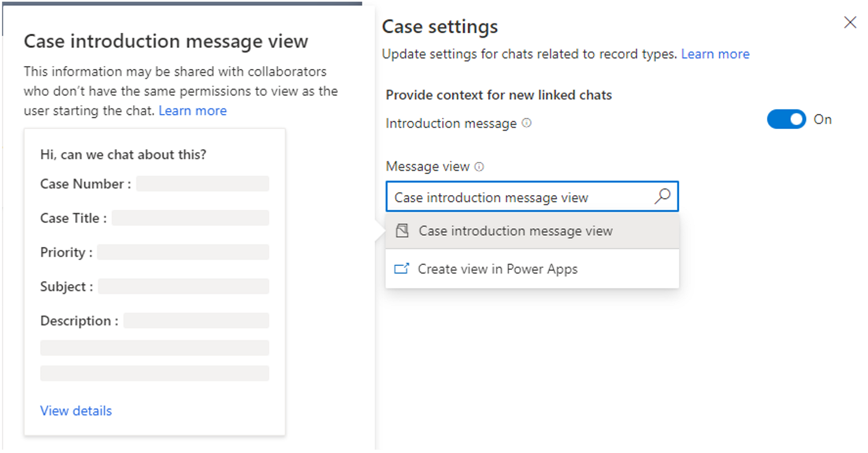Viewport: 868px width, 453px height.
Task: Open the Message view selection list
Action: tap(530, 196)
